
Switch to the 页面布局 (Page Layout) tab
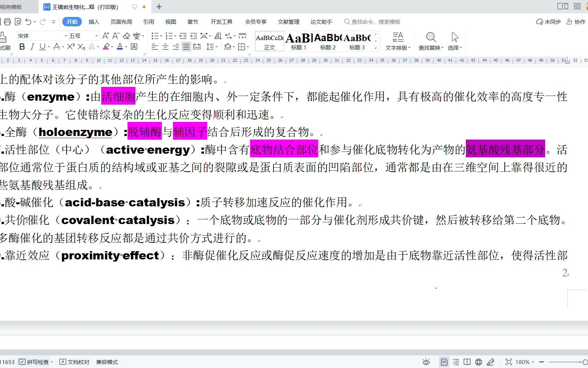point(121,22)
